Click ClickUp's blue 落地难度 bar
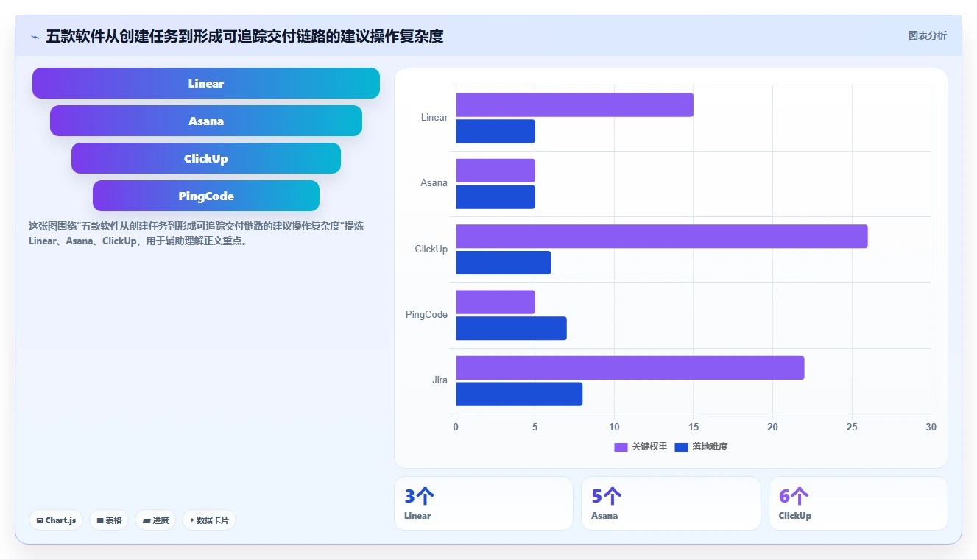The image size is (977, 560). point(503,263)
